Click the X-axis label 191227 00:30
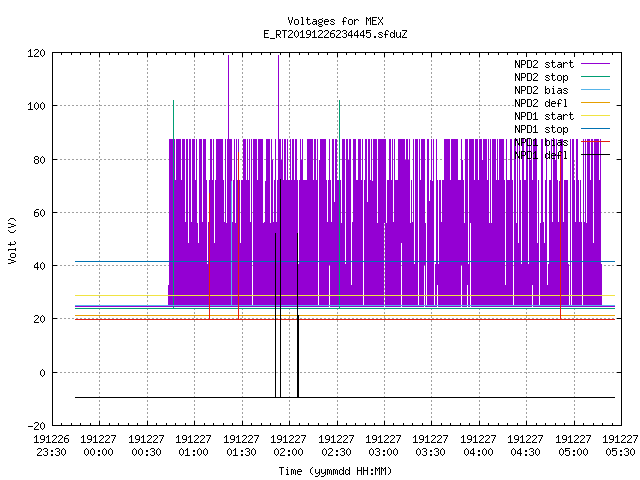Image resolution: width=640 pixels, height=480 pixels. pos(146,446)
